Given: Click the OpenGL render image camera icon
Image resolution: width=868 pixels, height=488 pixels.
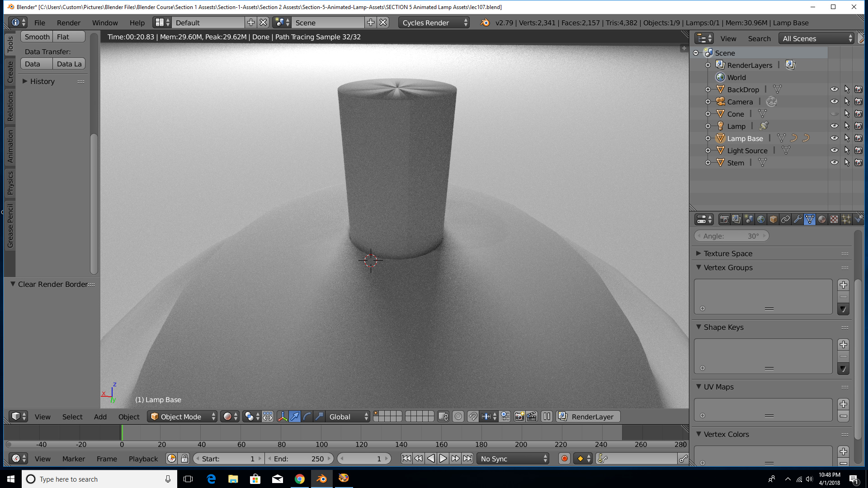Looking at the screenshot, I should tap(519, 417).
